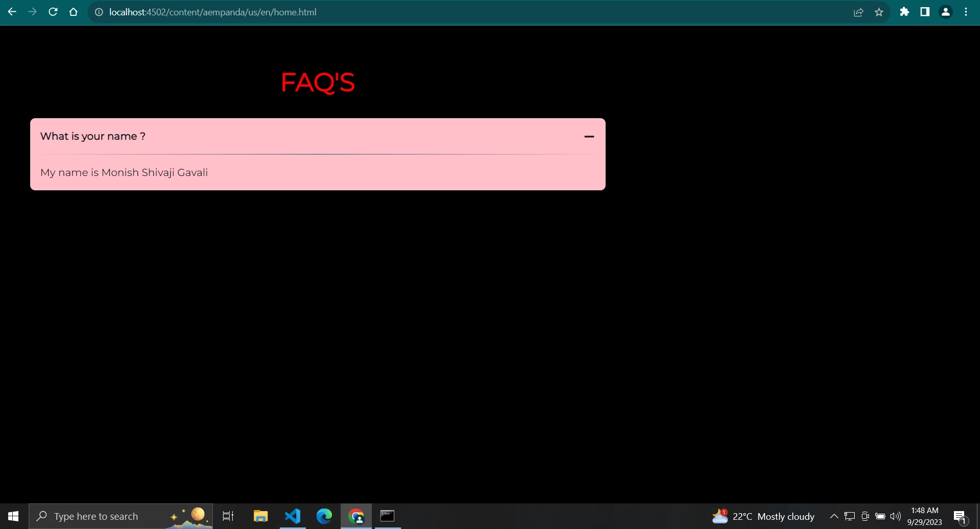Bookmark this page with star icon

(x=879, y=12)
